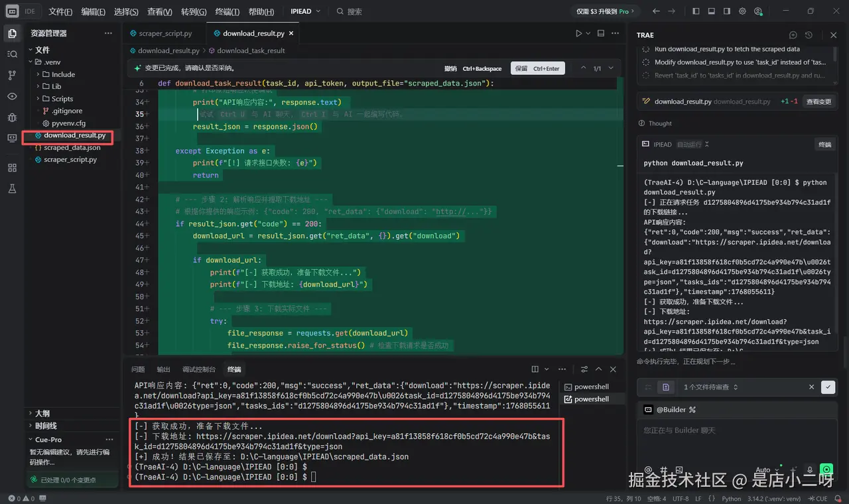Click the IDE app logo icon
Viewport: 849px width, 504px height.
(x=12, y=11)
